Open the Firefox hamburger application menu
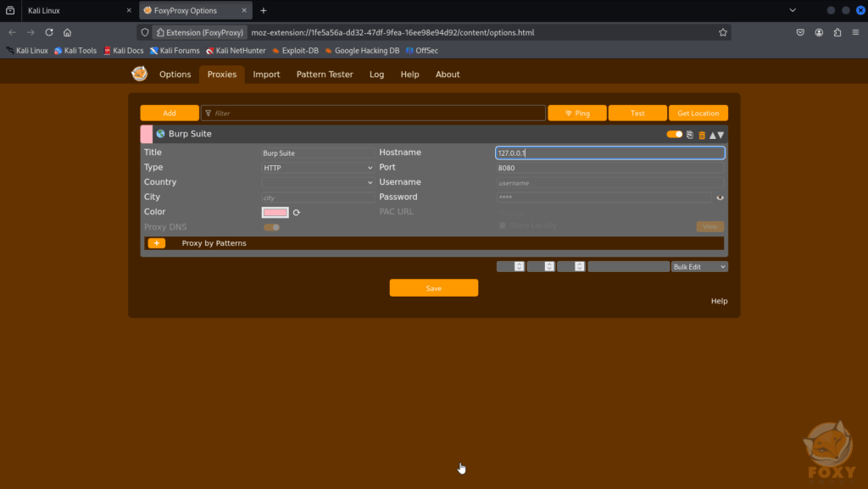Screen dimensions: 868x489 pyautogui.click(x=856, y=33)
